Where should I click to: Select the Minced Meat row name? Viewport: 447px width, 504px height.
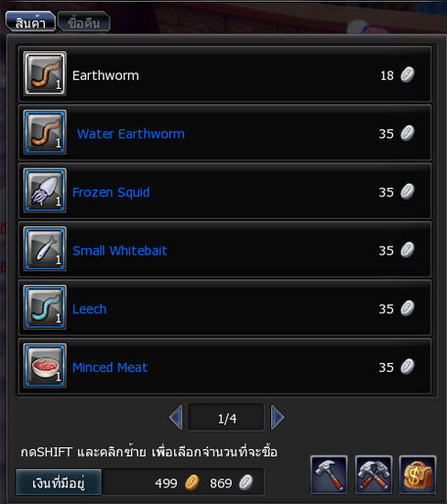pos(110,367)
